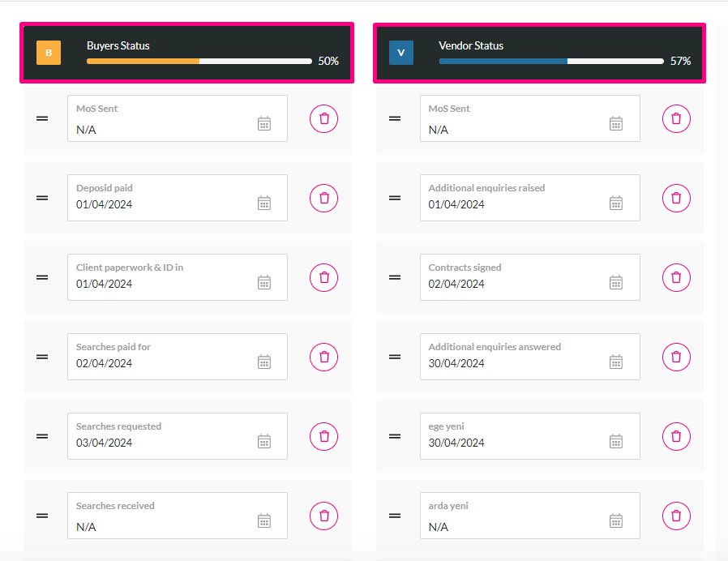Click drag handle beside Client paperwork & ID in
The image size is (728, 561).
tap(42, 277)
